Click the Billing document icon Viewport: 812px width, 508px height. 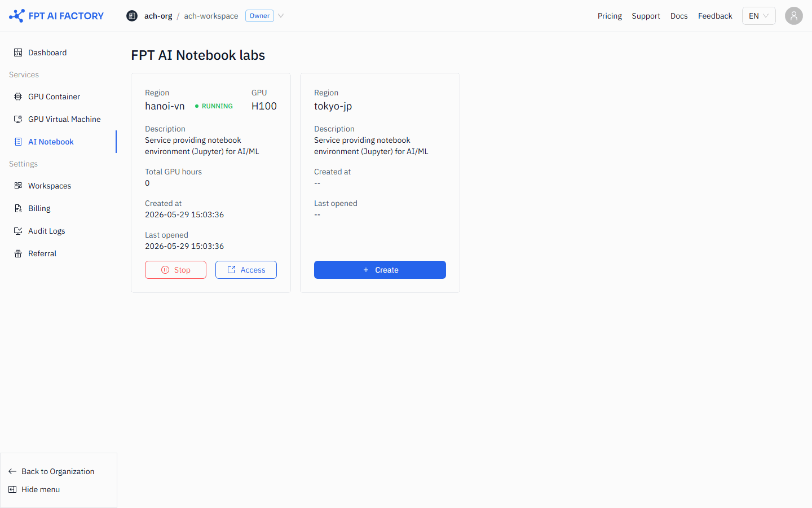tap(18, 208)
